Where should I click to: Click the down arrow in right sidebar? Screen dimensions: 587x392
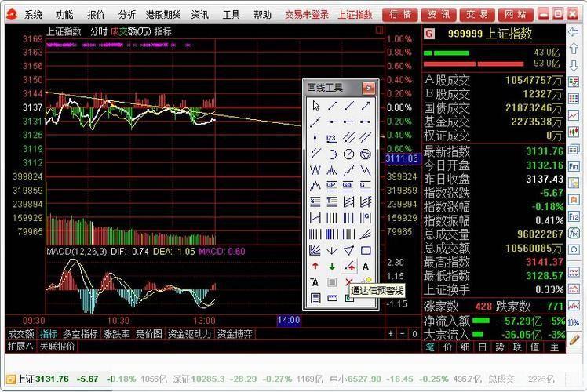tap(574, 65)
